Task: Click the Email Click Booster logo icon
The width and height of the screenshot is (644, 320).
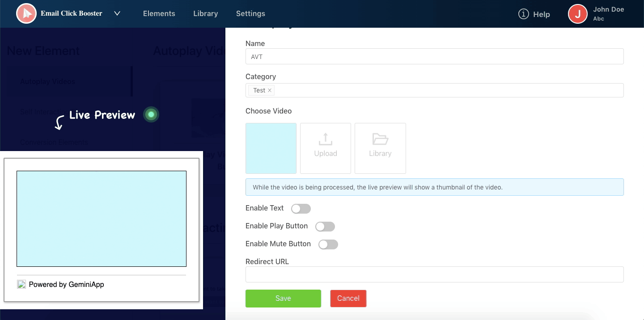Action: 26,14
